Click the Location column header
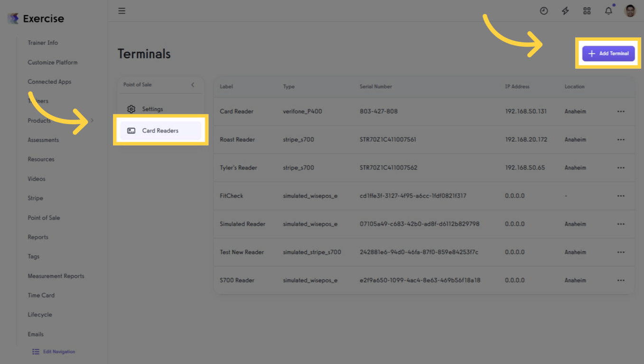The height and width of the screenshot is (364, 644). click(x=575, y=87)
